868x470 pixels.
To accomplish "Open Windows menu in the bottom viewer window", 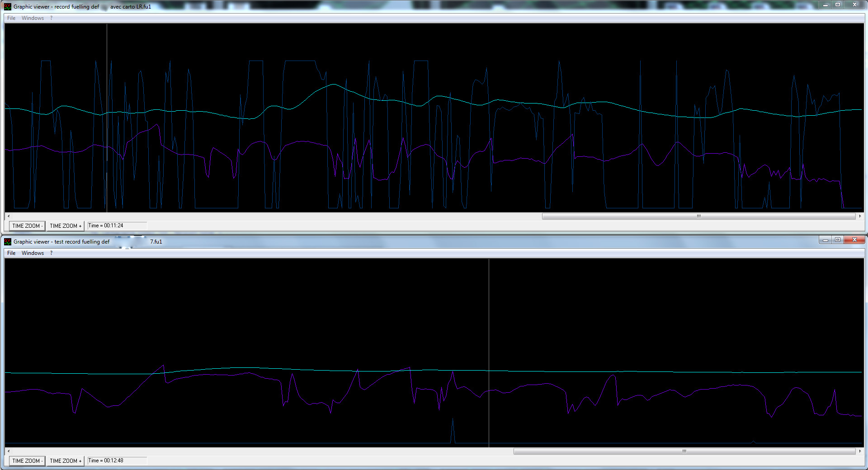I will [x=33, y=253].
